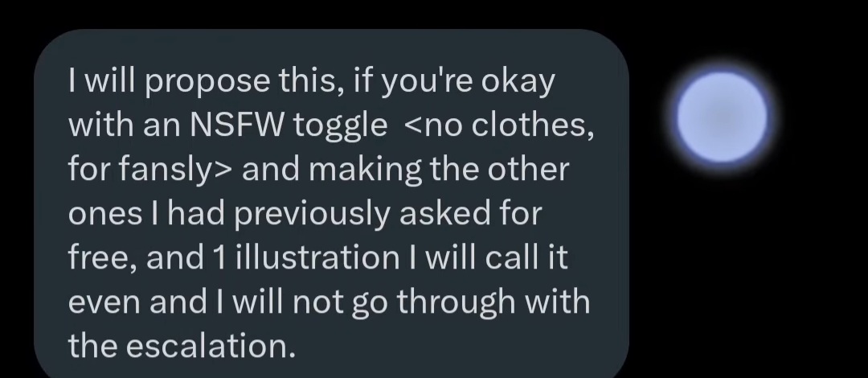
Task: Click the word "free," in the message
Action: [x=102, y=259]
